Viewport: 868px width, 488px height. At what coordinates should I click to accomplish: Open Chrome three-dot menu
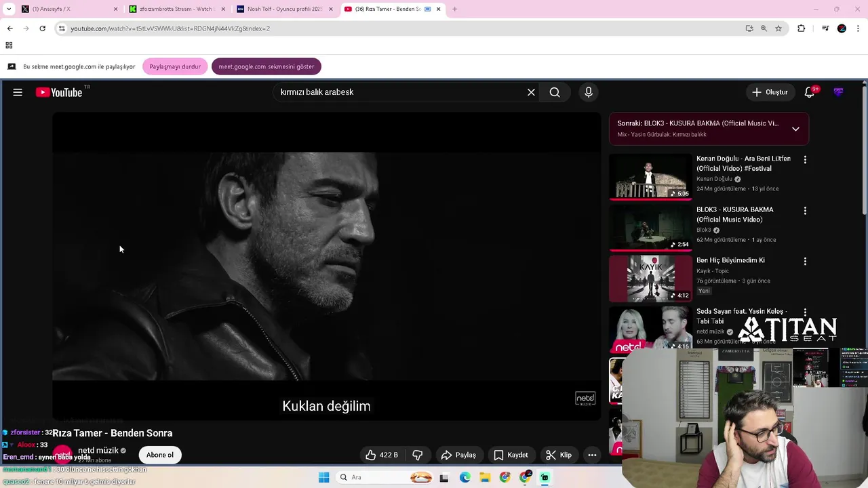click(858, 28)
